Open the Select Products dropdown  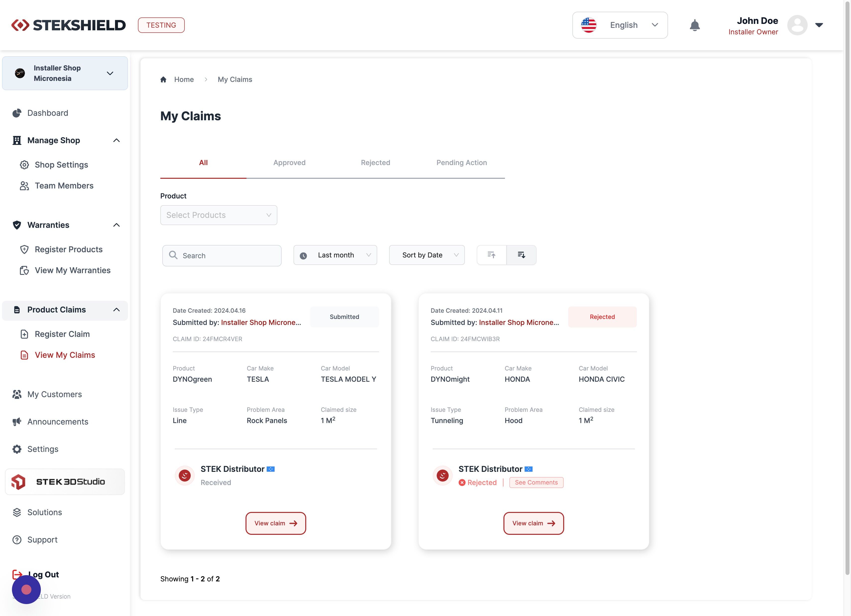tap(219, 215)
